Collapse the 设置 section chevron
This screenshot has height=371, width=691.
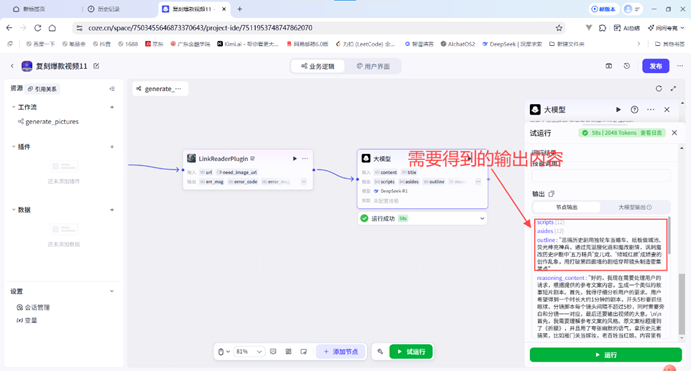[112, 291]
